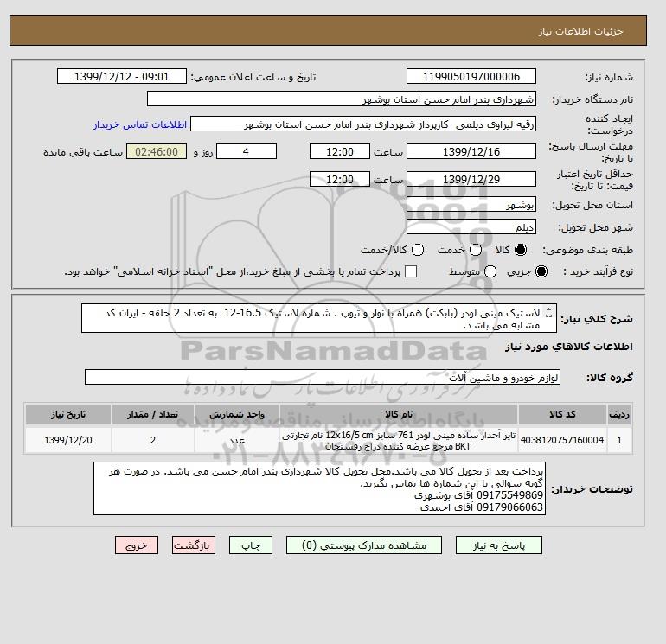Select the خدمت radio button

point(476,250)
